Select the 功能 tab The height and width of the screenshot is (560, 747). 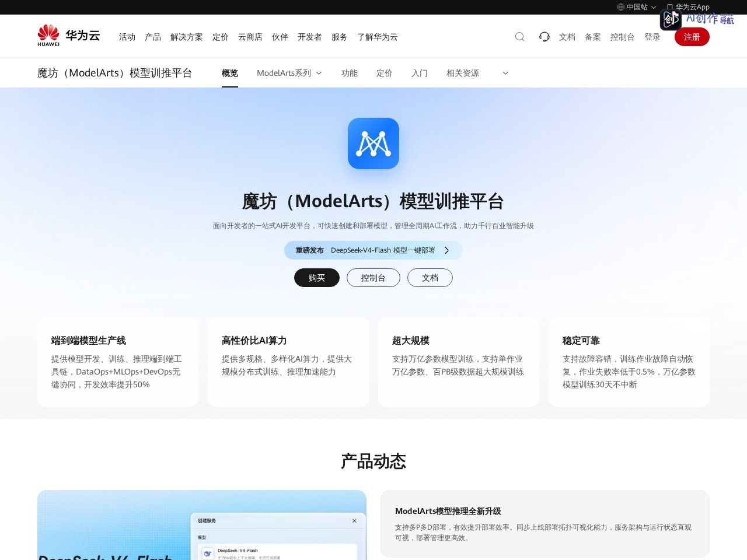click(x=350, y=73)
